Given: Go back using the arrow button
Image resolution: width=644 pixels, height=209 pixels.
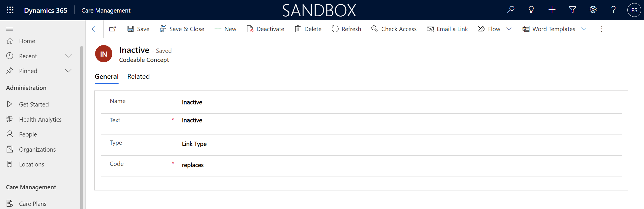Looking at the screenshot, I should (95, 29).
